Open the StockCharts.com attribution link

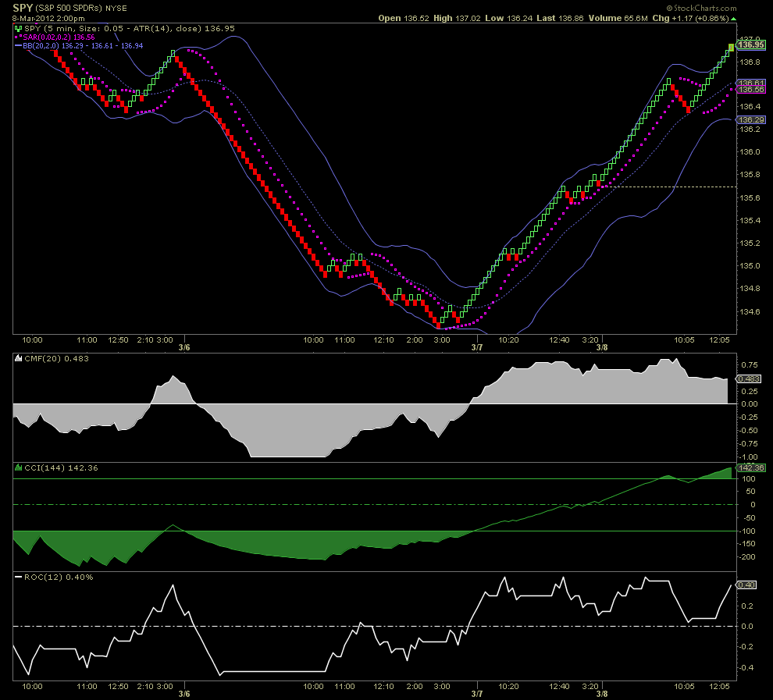click(701, 8)
